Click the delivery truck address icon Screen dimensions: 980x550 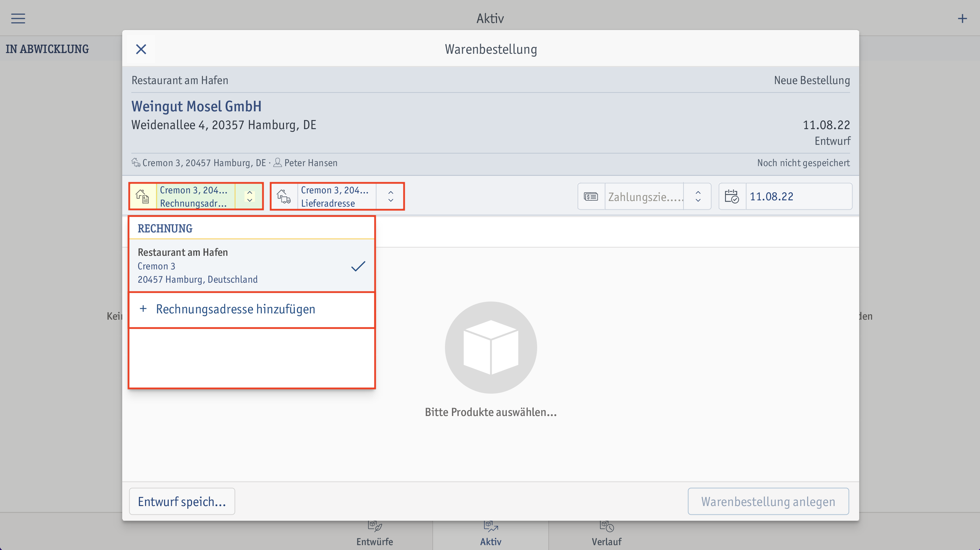point(284,196)
